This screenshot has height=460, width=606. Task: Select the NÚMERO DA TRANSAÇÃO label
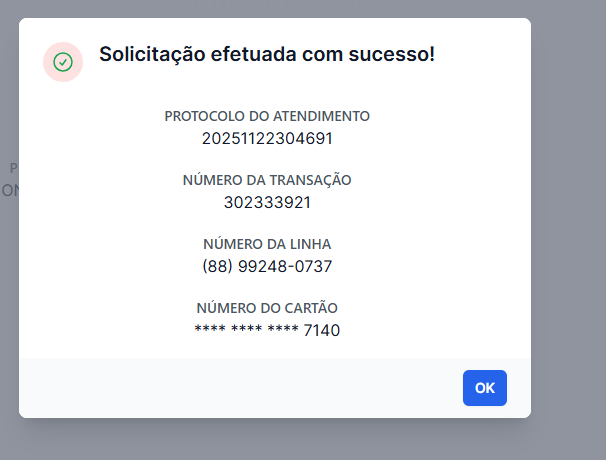(x=267, y=180)
